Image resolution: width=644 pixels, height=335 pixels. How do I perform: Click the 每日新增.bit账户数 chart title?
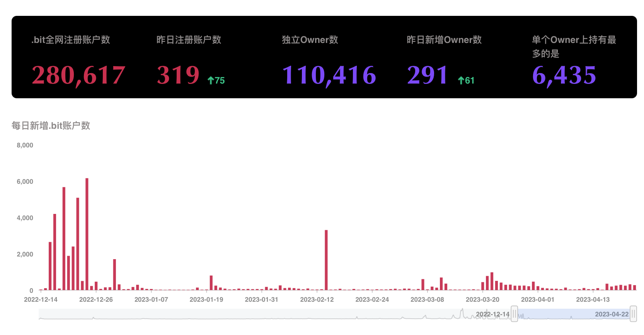tap(51, 125)
